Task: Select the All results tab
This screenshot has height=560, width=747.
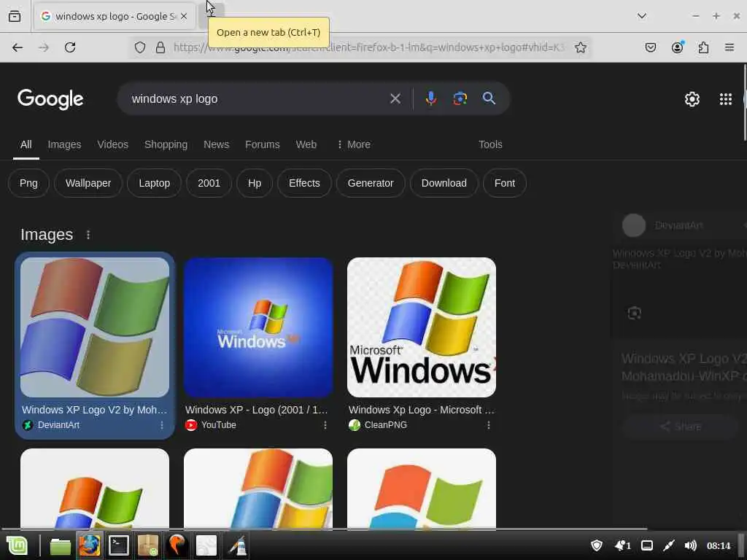Action: [x=26, y=144]
